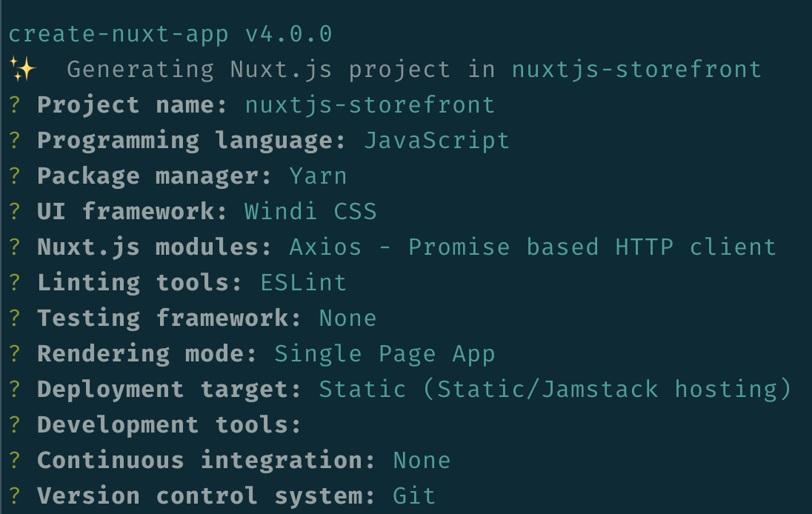This screenshot has width=812, height=514.
Task: Select the Single Page App rendering mode
Action: click(385, 353)
